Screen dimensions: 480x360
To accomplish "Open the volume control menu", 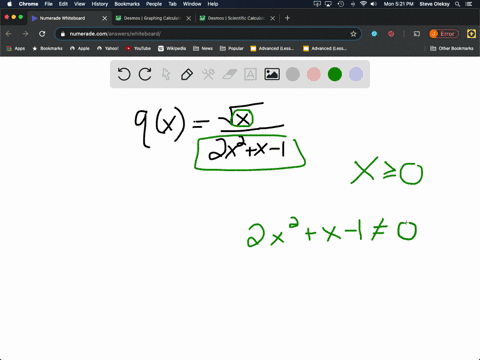I will [x=374, y=4].
